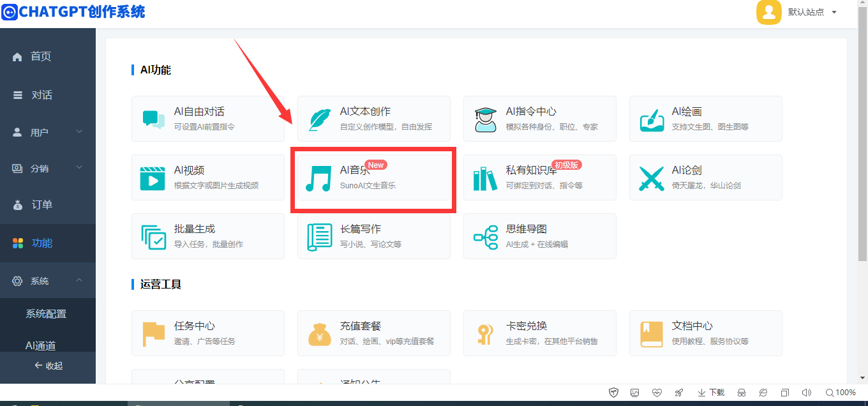Open the AI绘画 painting icon
Screen dimensions: 868x406
(652, 119)
